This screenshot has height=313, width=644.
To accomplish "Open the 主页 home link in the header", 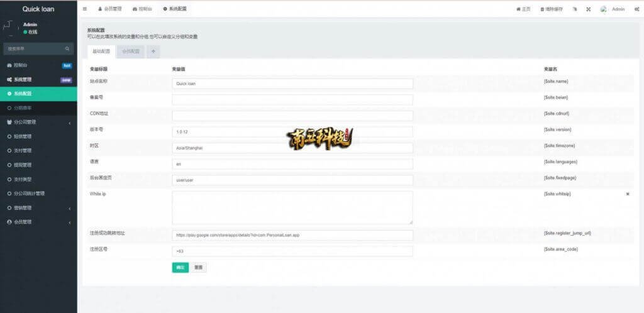I will coord(524,9).
